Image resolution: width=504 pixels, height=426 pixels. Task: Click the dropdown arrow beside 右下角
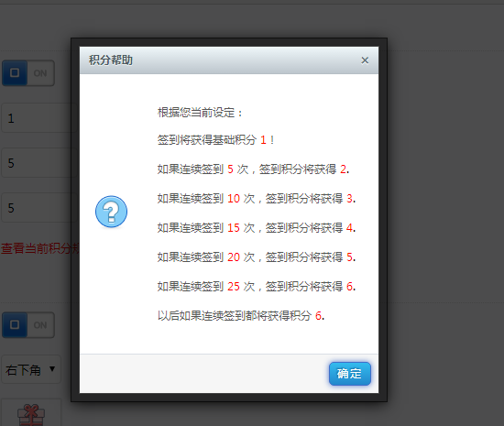point(52,369)
